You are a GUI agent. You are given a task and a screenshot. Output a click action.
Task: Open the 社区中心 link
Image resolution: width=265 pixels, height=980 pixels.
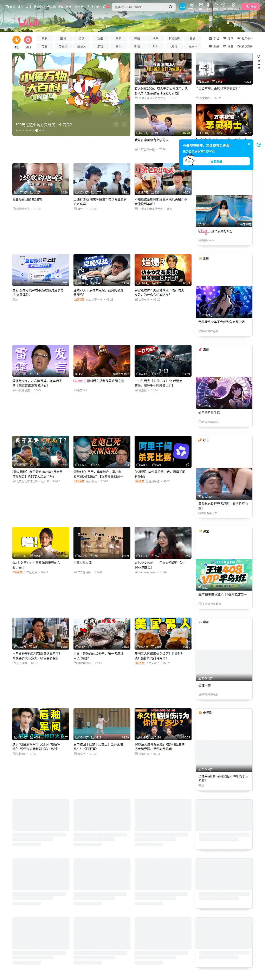[245, 38]
